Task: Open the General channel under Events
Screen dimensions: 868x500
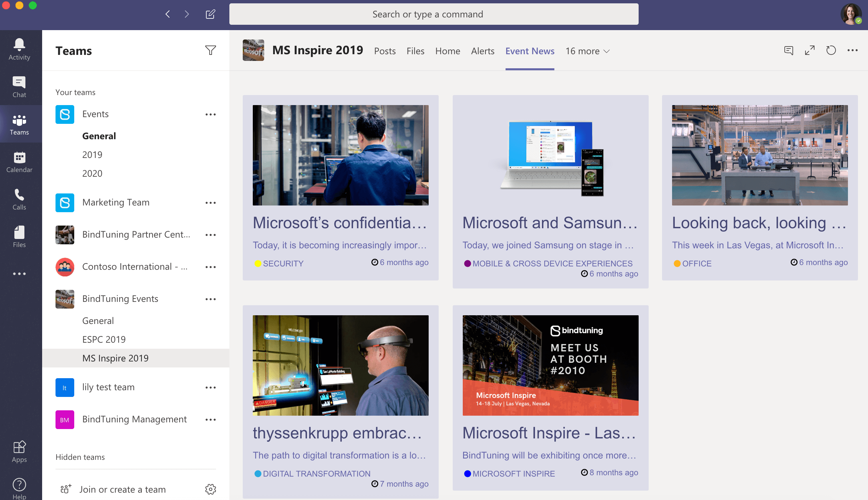Action: [x=99, y=136]
